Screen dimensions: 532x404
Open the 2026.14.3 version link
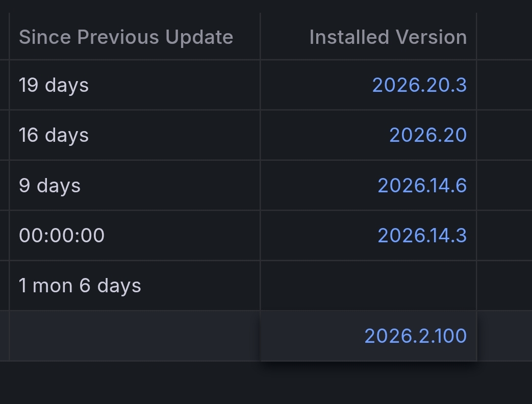point(422,236)
